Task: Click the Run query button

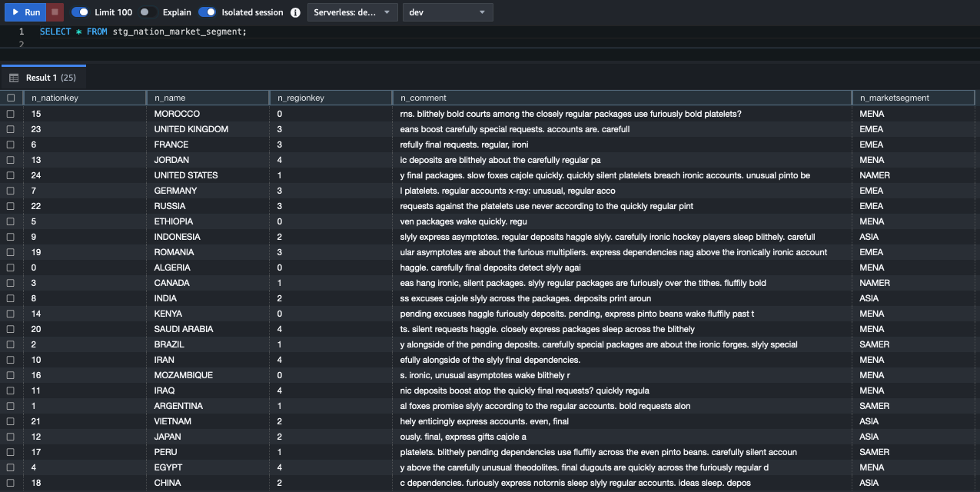Action: click(x=25, y=12)
